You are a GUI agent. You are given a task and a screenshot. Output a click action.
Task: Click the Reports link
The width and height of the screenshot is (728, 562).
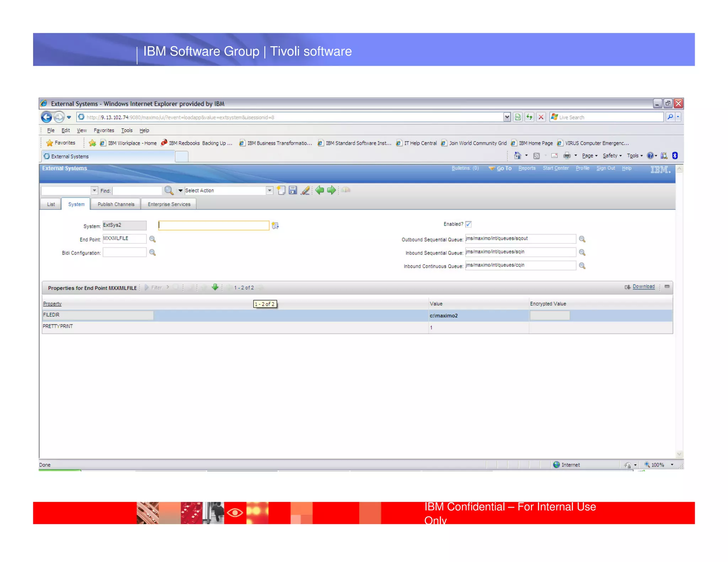click(527, 168)
